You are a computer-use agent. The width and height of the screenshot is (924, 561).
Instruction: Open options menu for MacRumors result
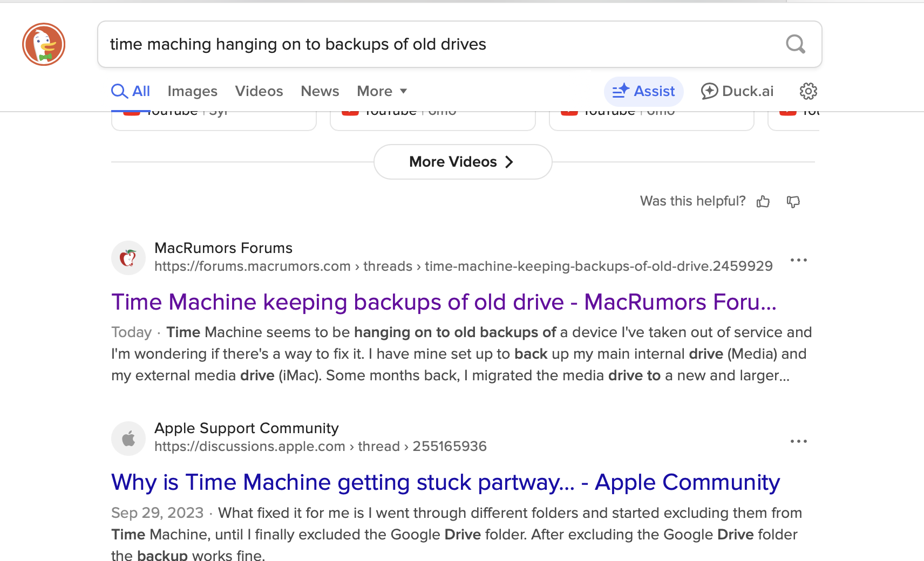(799, 260)
